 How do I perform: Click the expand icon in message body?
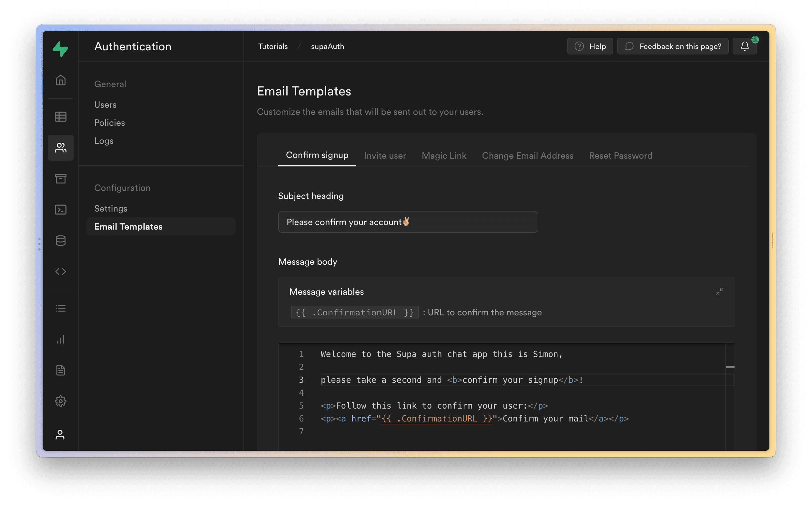[719, 292]
